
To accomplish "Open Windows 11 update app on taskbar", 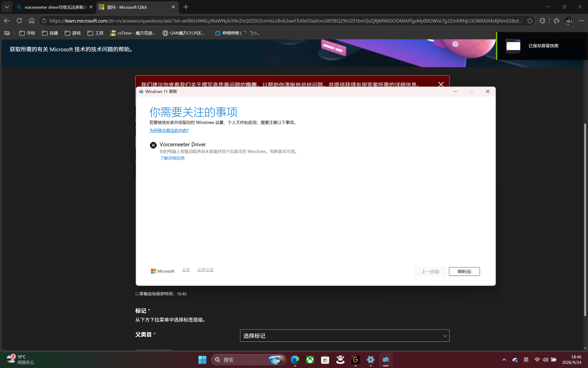I will point(386,360).
